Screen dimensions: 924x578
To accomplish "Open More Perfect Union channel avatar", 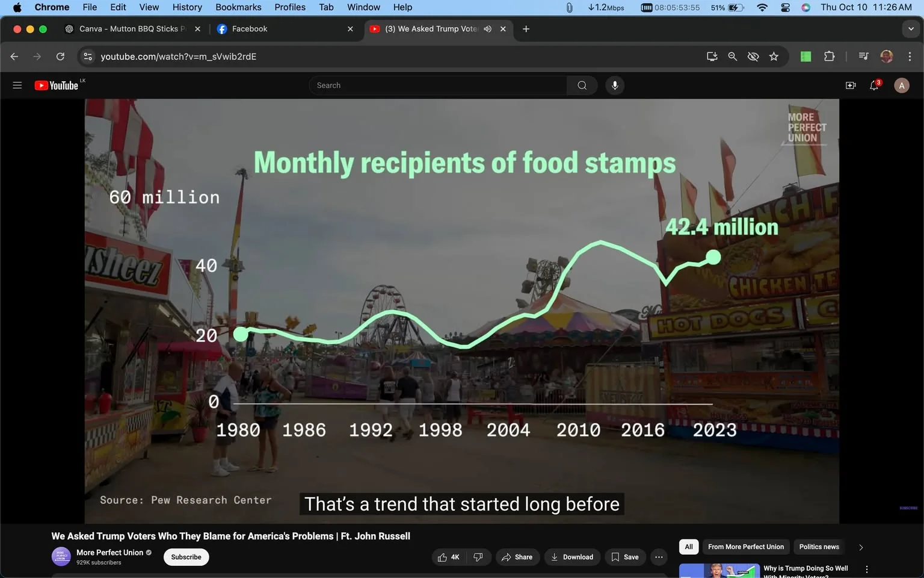I will (61, 557).
